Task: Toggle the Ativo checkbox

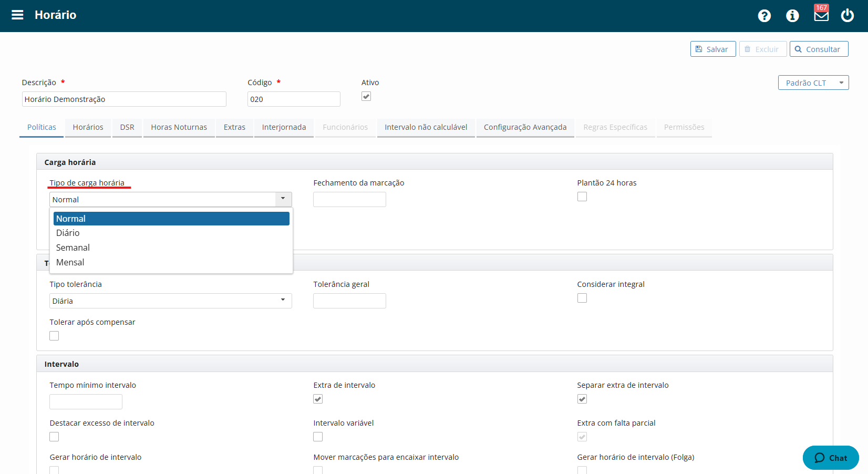Action: point(366,96)
